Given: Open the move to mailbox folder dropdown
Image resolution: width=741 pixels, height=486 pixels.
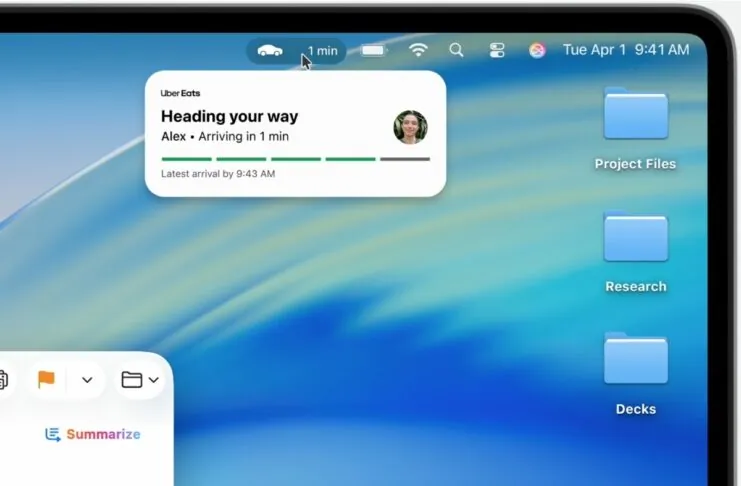Looking at the screenshot, I should tap(140, 380).
